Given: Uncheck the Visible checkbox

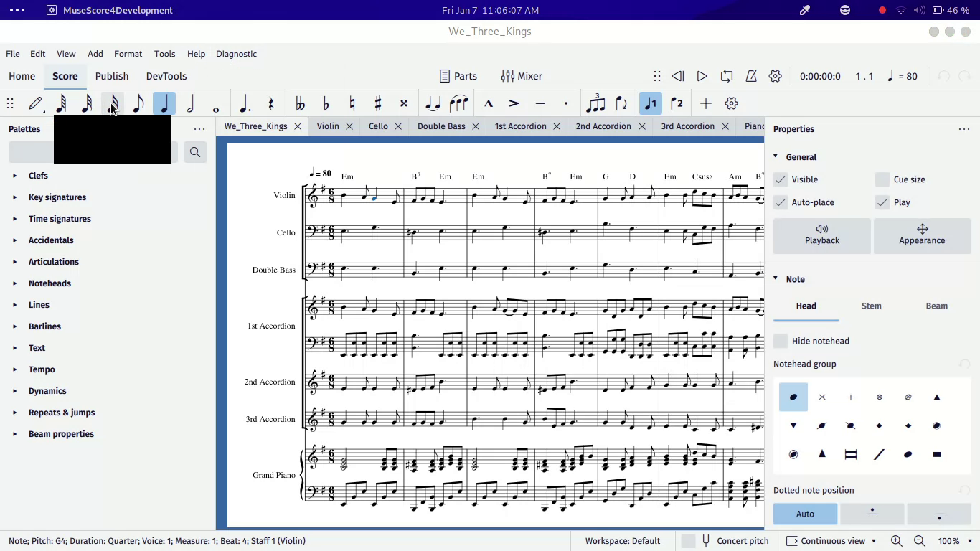Looking at the screenshot, I should [x=781, y=179].
